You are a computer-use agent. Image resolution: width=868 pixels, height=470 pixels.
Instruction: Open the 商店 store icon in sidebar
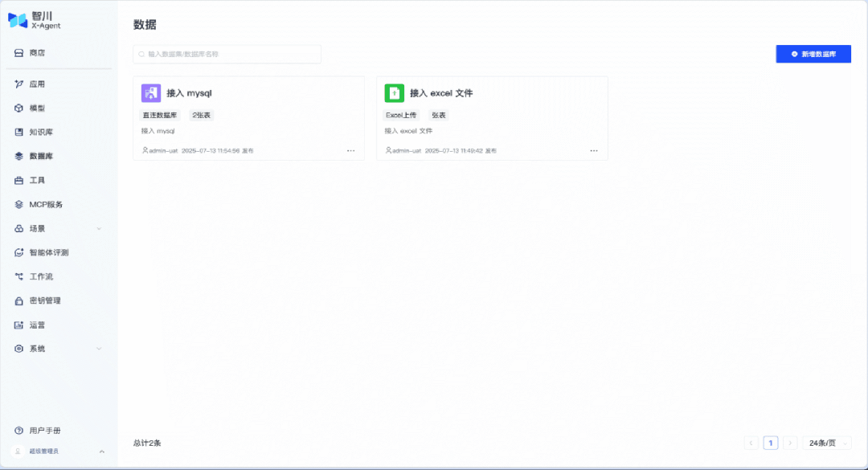[19, 53]
